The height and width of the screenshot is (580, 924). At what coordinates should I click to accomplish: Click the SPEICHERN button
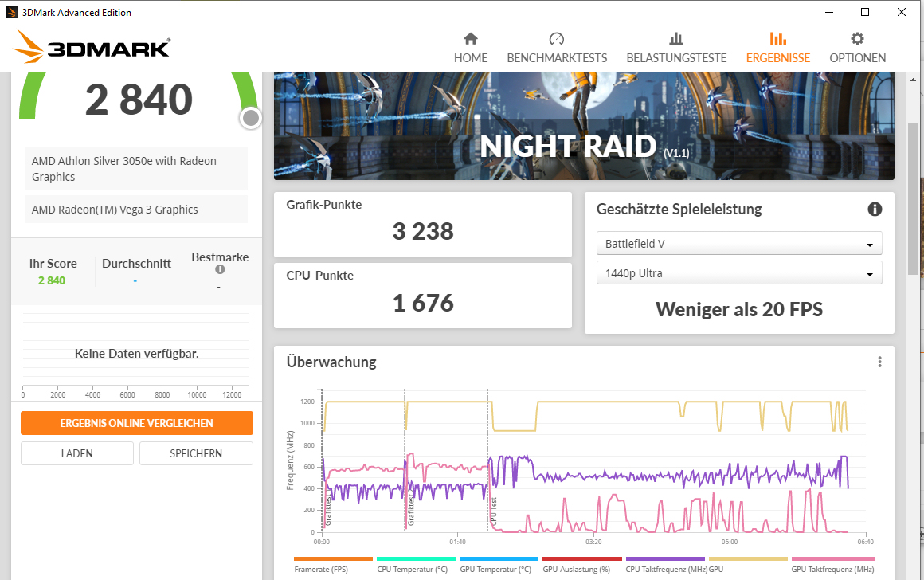click(x=196, y=453)
